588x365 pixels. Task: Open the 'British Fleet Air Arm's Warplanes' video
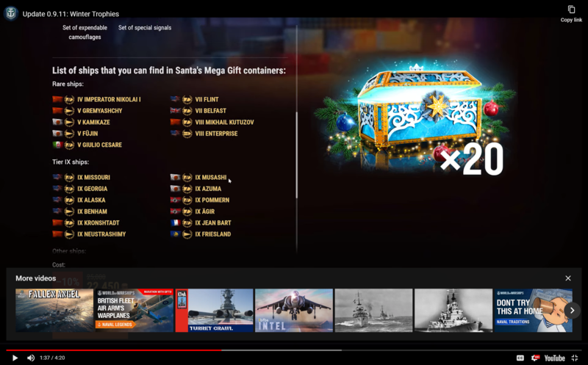135,311
